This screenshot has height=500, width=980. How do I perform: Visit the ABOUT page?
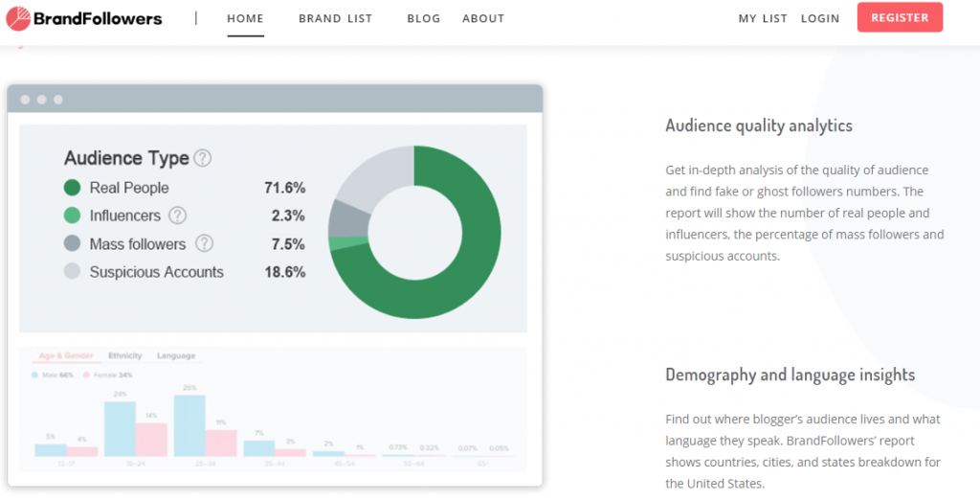point(483,19)
